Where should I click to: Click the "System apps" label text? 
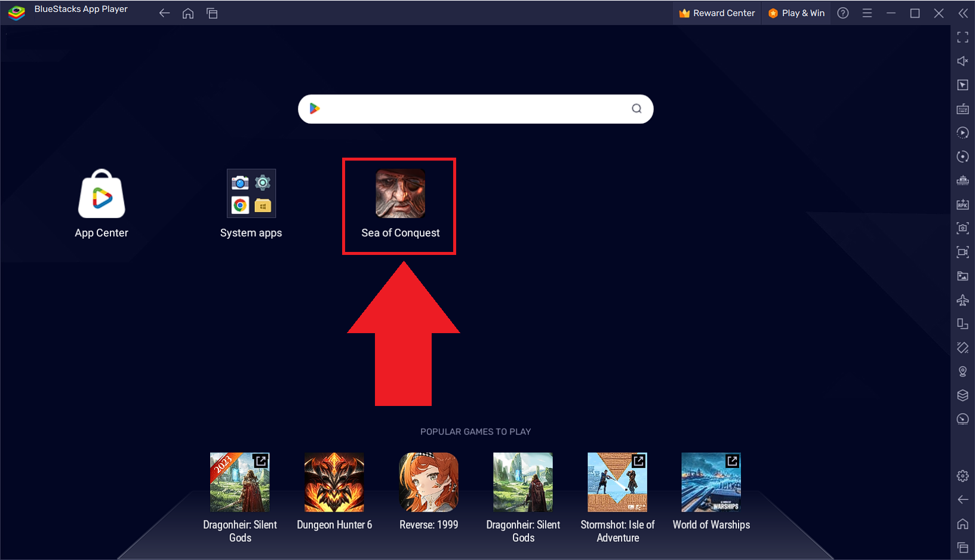[251, 233]
